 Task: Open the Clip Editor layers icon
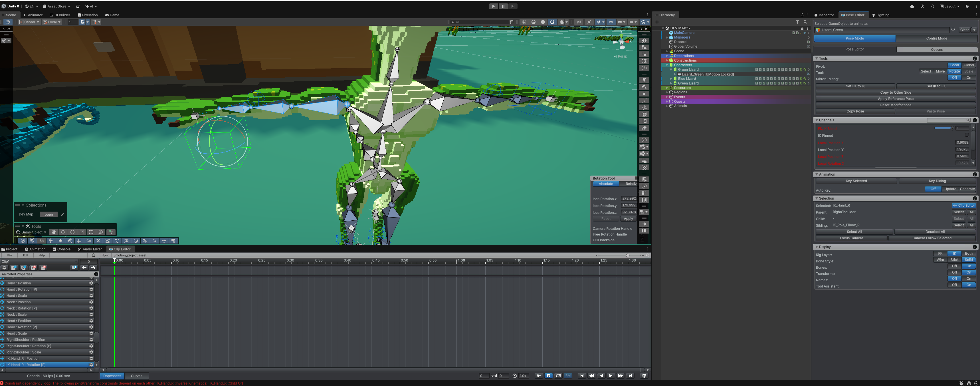click(644, 376)
